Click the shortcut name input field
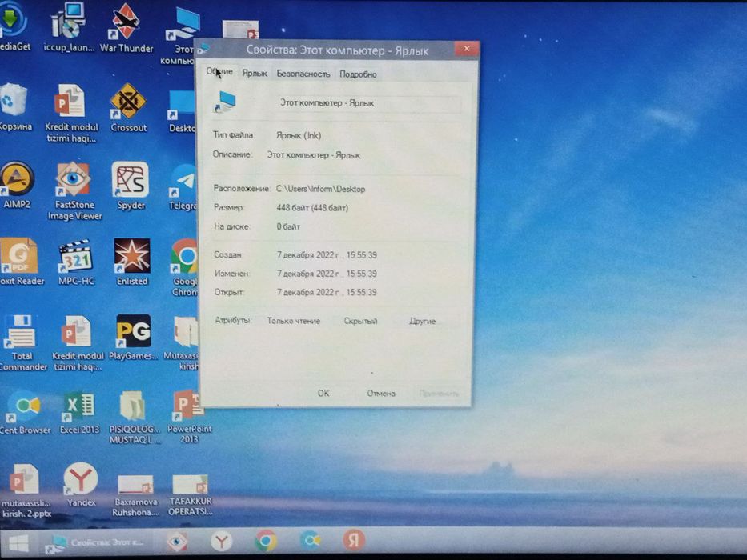This screenshot has height=560, width=747. [x=369, y=103]
